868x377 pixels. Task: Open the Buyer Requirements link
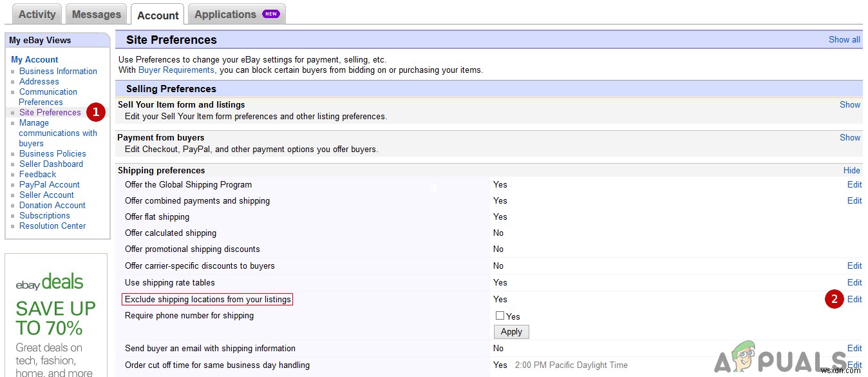[176, 70]
